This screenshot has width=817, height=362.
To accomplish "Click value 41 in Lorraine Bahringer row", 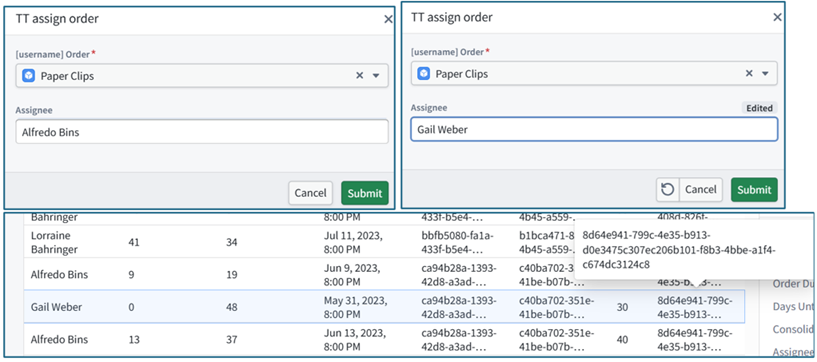I will click(133, 243).
